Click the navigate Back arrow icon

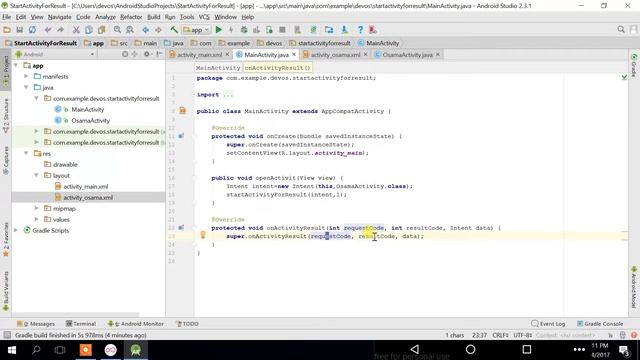click(x=146, y=30)
